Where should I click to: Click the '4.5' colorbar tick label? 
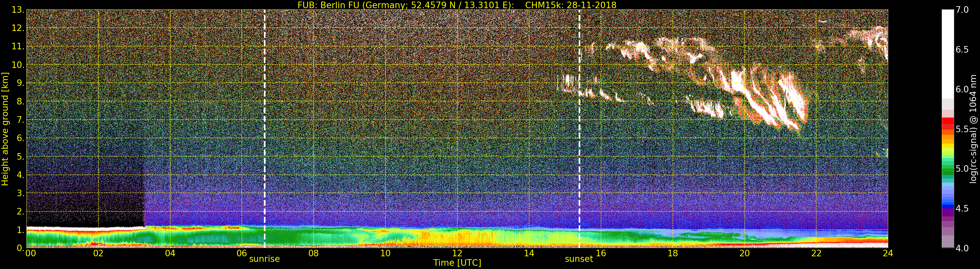pyautogui.click(x=962, y=209)
